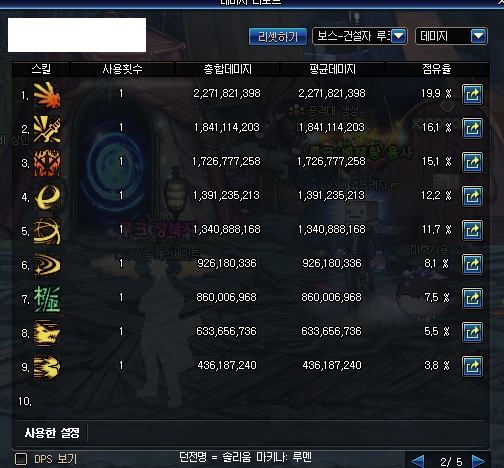Click the 점유율 column header
504x468 pixels.
(x=437, y=69)
